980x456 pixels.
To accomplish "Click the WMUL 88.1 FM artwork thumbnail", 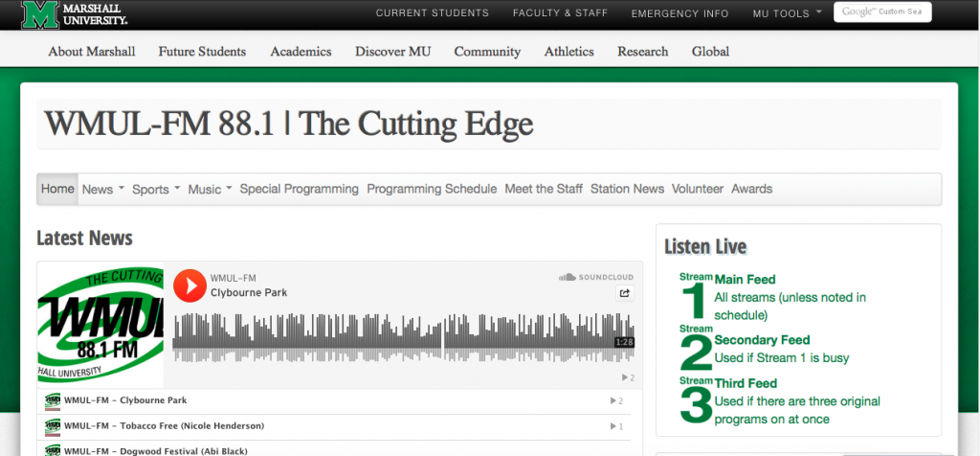I will (x=100, y=325).
